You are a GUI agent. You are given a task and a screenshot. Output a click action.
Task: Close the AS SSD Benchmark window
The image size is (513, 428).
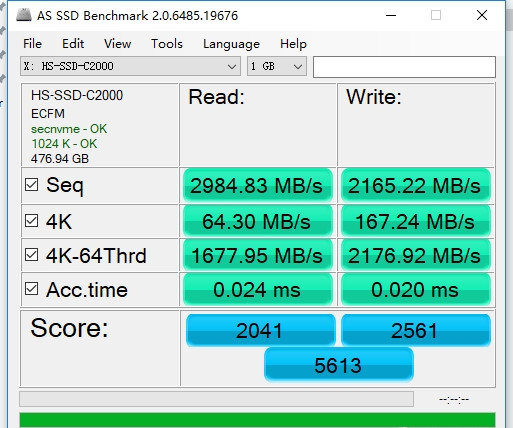tap(482, 15)
